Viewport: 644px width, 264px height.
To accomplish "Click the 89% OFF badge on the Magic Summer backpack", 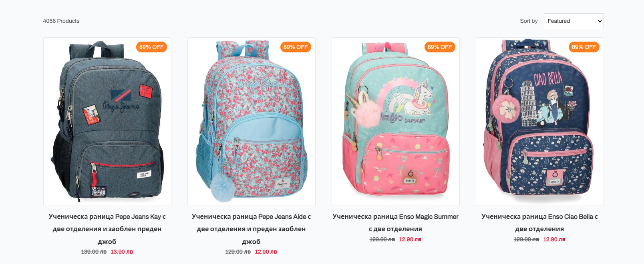I will coord(440,47).
